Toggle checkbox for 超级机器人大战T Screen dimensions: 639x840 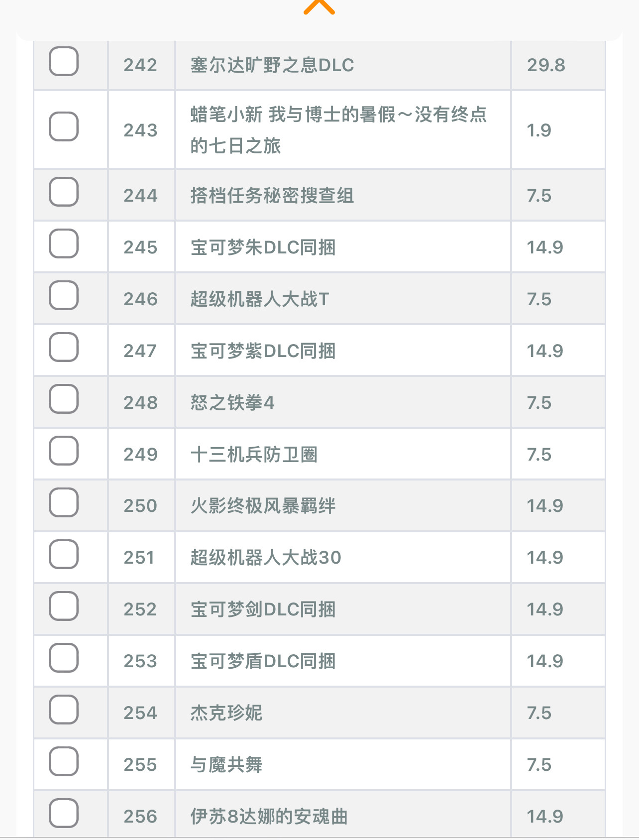coord(64,295)
